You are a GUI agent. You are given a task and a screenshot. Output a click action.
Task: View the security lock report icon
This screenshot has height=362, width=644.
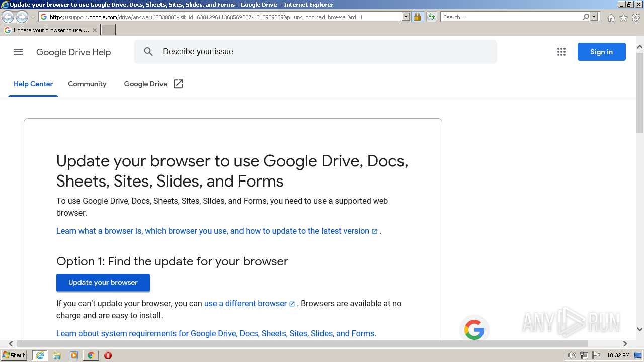(417, 17)
